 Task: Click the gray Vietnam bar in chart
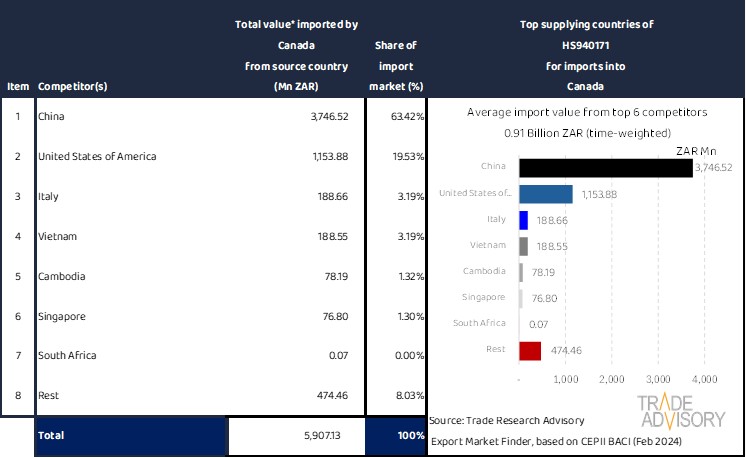tap(523, 246)
